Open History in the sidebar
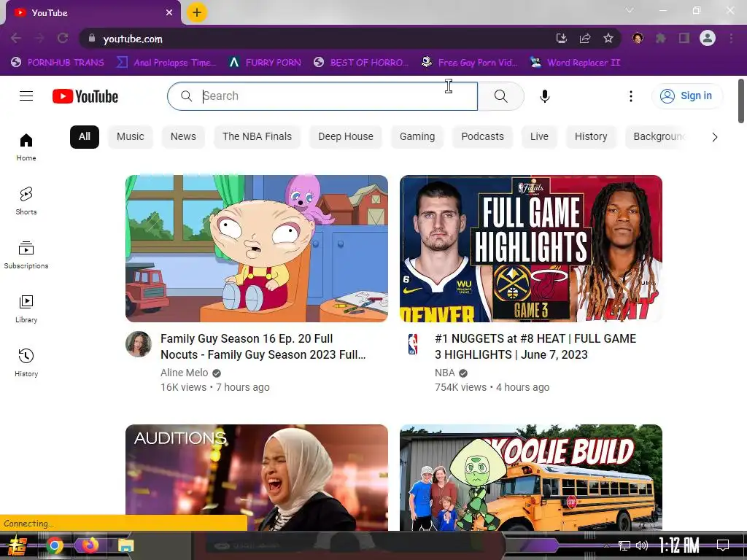Image resolution: width=747 pixels, height=560 pixels. 26,362
